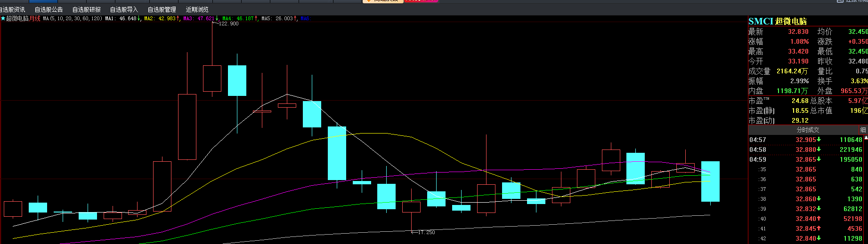Click the 细 detail button

tap(863, 130)
